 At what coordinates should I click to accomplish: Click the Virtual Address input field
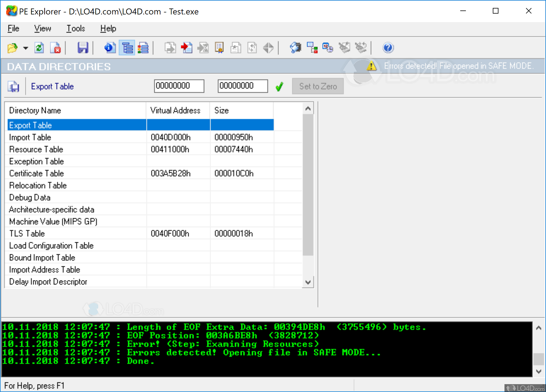pyautogui.click(x=179, y=86)
